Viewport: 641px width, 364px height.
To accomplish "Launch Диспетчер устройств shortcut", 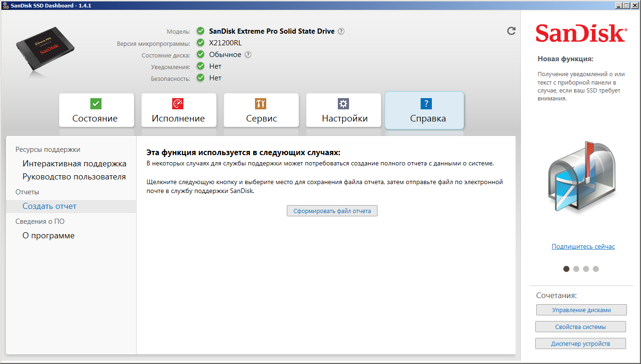I will point(581,343).
